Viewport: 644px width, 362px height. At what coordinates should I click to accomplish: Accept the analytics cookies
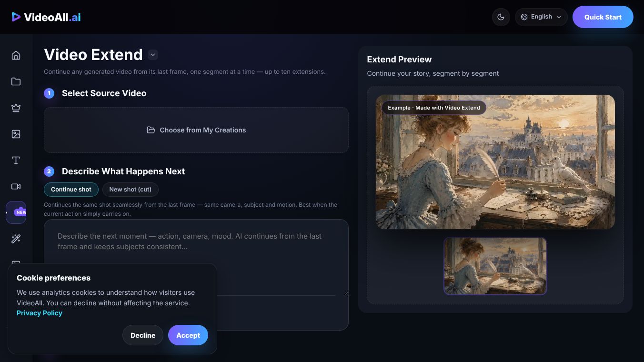188,335
